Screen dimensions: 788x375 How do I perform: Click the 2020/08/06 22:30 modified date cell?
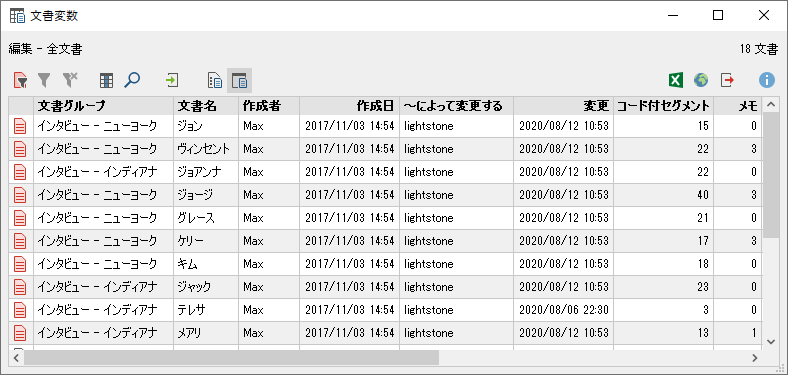563,310
